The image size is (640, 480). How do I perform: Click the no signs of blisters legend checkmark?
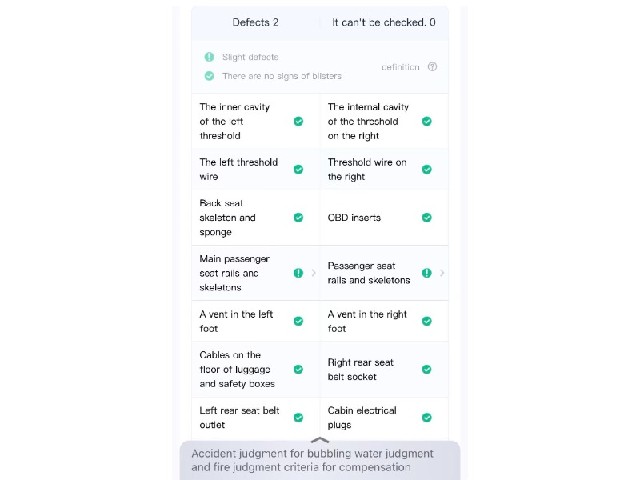pos(209,76)
